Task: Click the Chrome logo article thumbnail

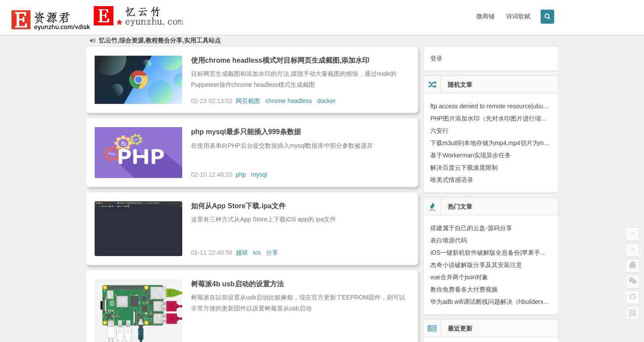Action: [138, 80]
